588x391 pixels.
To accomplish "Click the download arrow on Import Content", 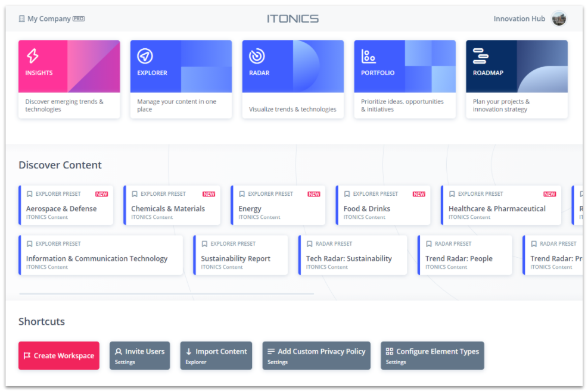I will [x=189, y=351].
